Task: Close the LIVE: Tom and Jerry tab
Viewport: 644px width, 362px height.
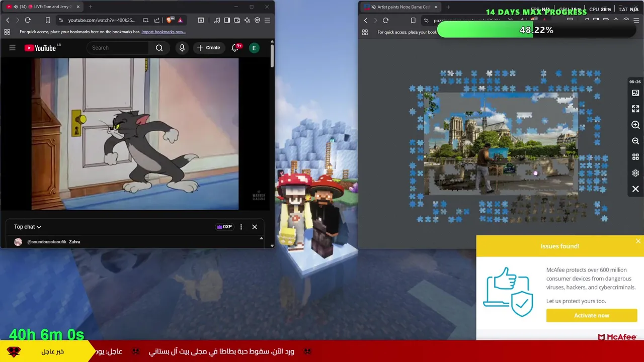Action: click(78, 7)
